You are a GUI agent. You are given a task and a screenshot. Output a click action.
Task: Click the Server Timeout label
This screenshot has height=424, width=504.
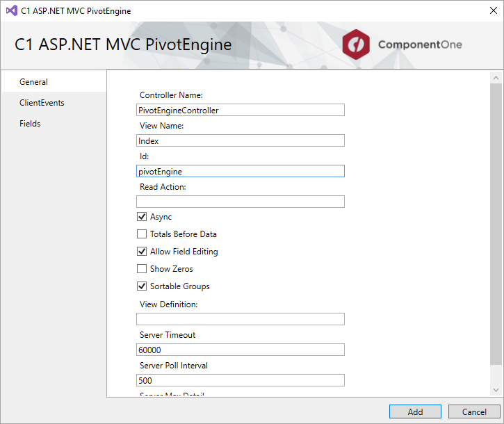168,334
